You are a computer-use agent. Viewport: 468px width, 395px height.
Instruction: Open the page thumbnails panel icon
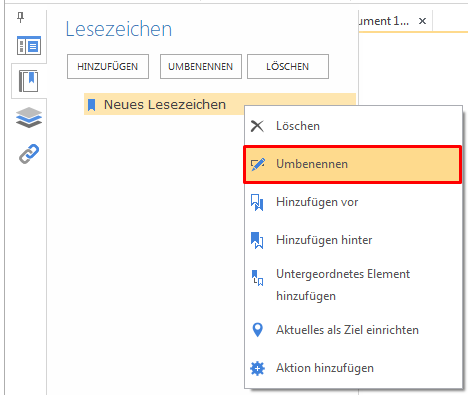pos(29,46)
